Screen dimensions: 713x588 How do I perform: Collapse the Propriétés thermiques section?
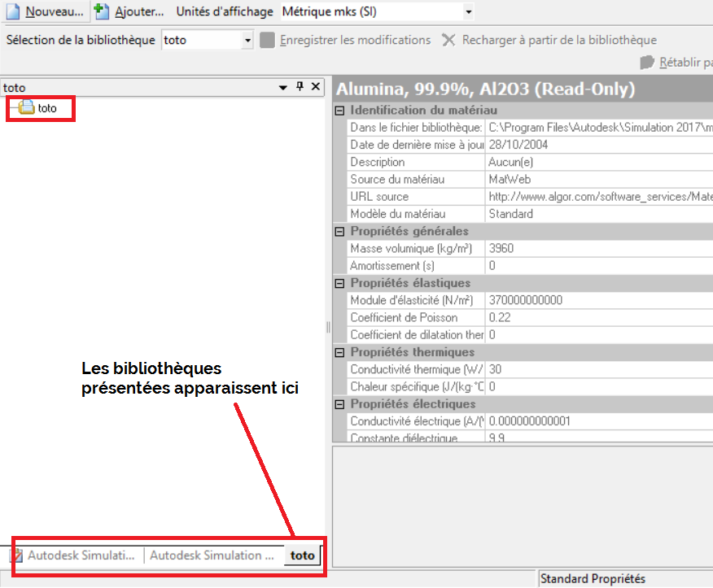pos(340,352)
